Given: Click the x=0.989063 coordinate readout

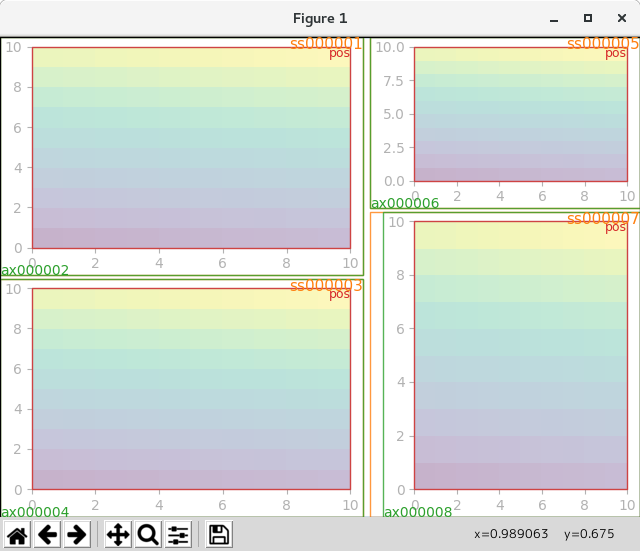Looking at the screenshot, I should pos(511,534).
